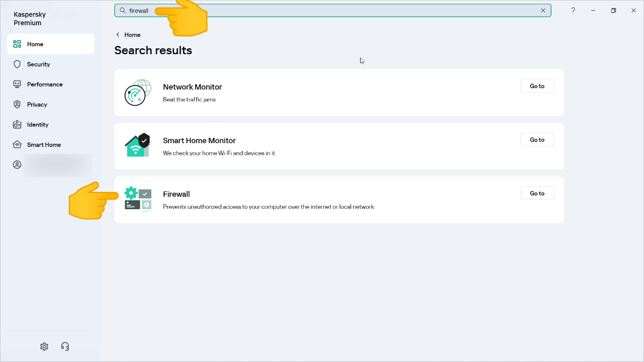Click the blurred account name entry
Viewport: 644px width, 362px height.
click(x=58, y=165)
